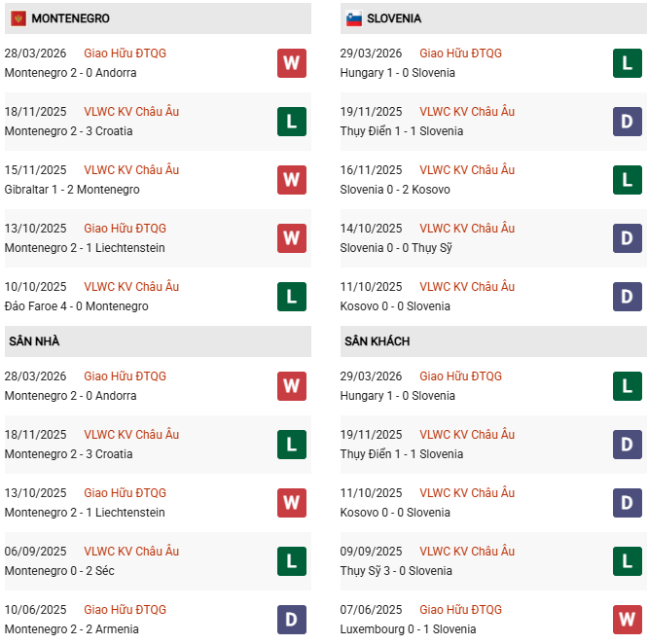Click the Slovenia flag icon
Image resolution: width=648 pixels, height=644 pixels.
click(354, 18)
